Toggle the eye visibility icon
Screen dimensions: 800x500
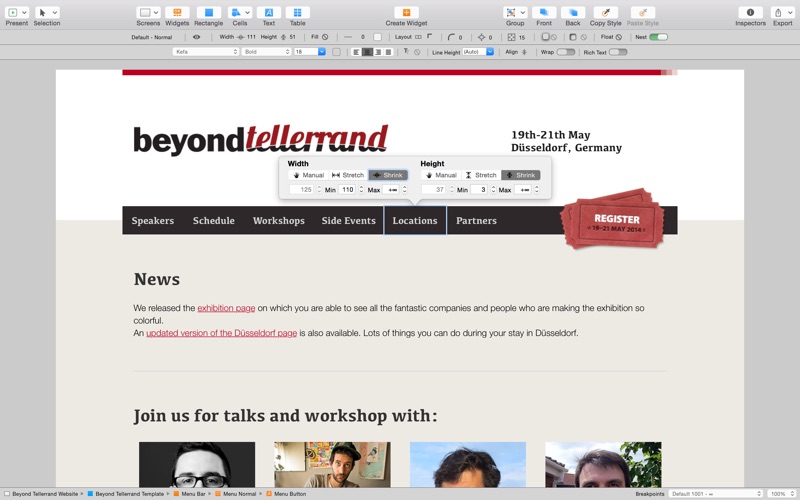pos(196,37)
